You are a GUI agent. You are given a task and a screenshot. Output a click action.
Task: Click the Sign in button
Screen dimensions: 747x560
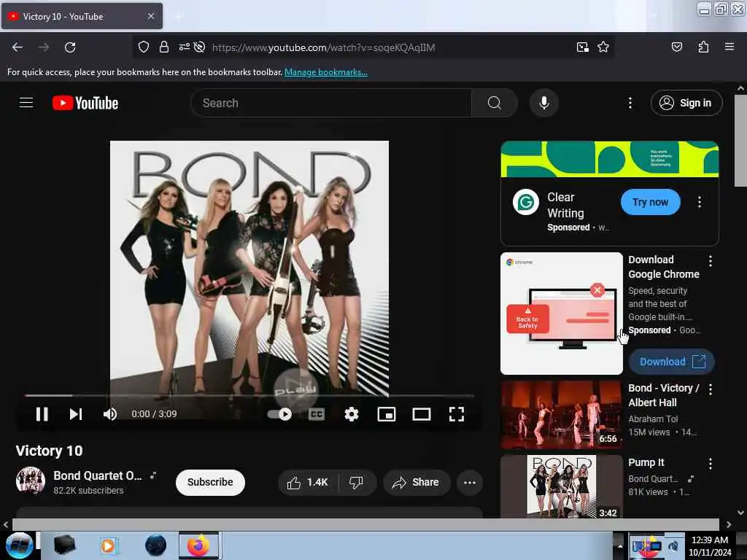[x=686, y=103]
